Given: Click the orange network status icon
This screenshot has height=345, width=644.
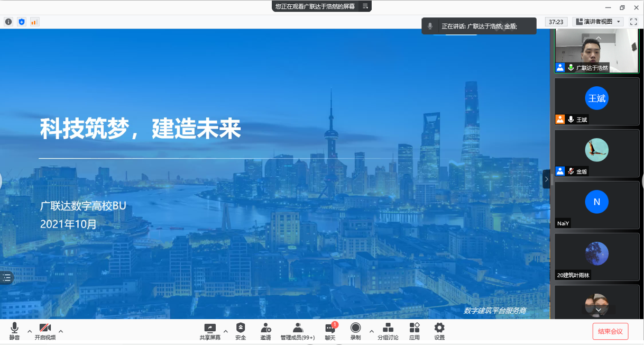Looking at the screenshot, I should (x=34, y=22).
